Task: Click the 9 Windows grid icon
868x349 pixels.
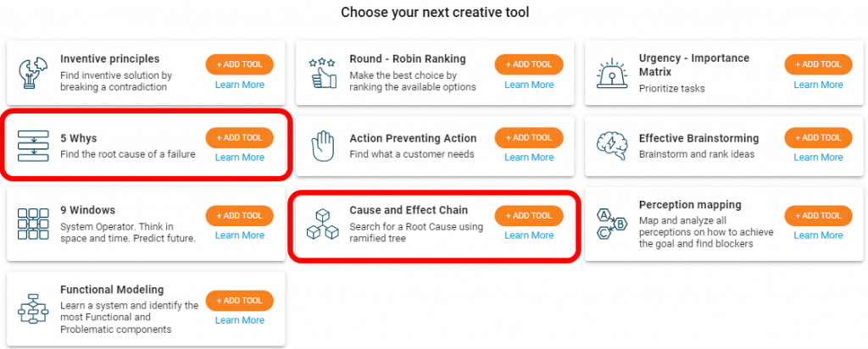Action: pyautogui.click(x=33, y=224)
